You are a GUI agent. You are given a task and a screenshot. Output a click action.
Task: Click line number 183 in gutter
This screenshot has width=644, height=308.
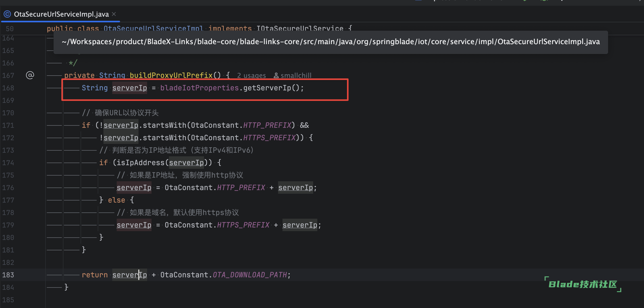point(8,275)
